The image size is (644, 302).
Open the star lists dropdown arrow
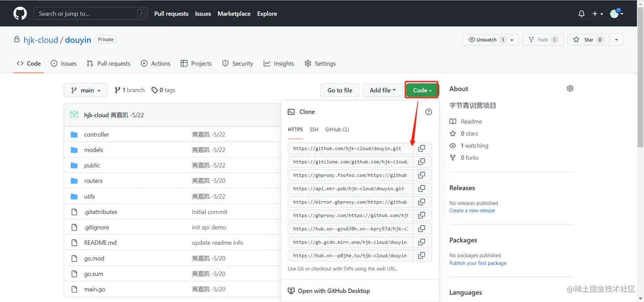617,40
